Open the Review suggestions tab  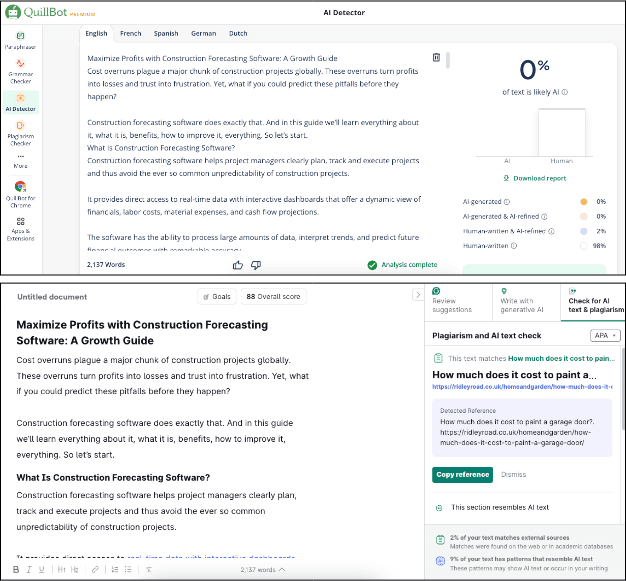(458, 302)
